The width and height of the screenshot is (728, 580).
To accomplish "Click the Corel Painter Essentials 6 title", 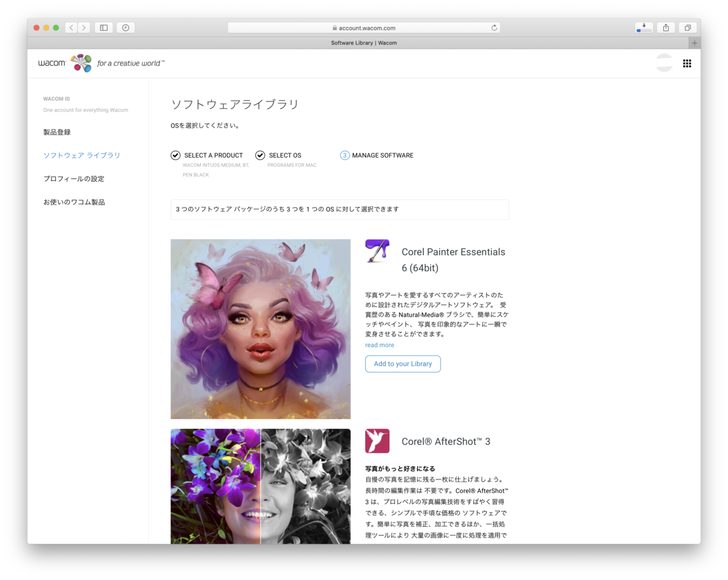I will click(x=453, y=260).
